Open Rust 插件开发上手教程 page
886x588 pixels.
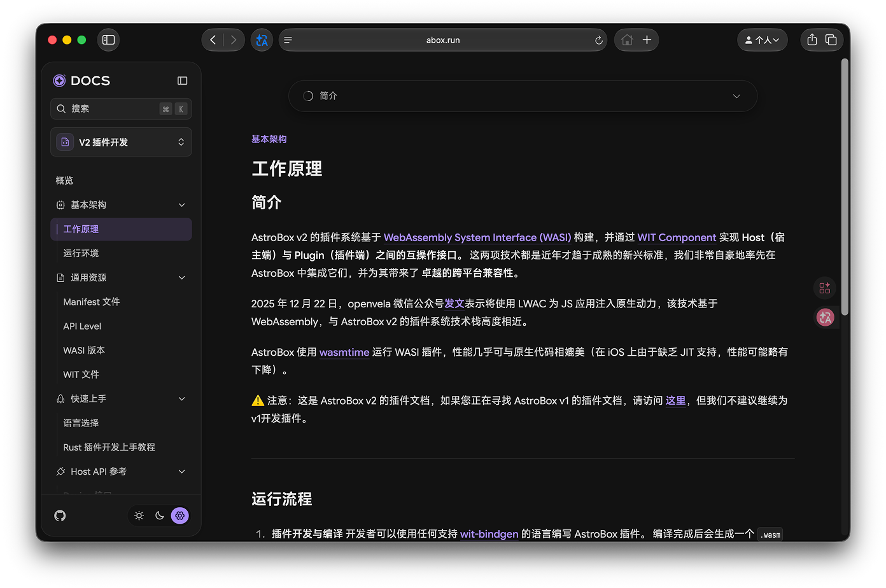click(x=109, y=447)
